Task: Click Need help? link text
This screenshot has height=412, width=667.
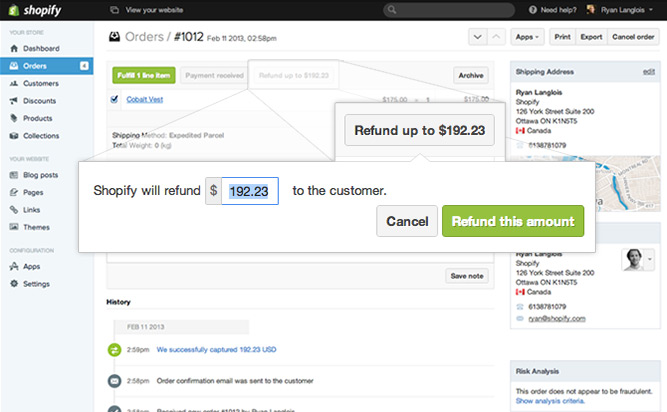Action: [559, 10]
